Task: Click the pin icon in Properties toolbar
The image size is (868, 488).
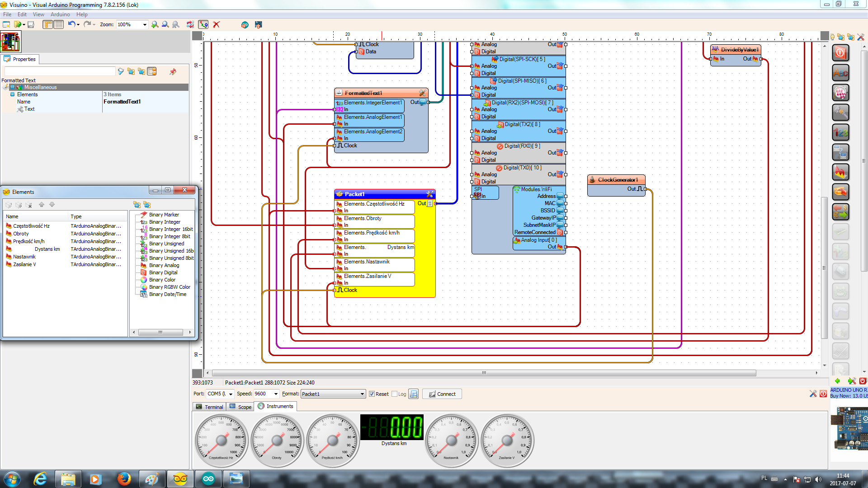Action: tap(173, 71)
